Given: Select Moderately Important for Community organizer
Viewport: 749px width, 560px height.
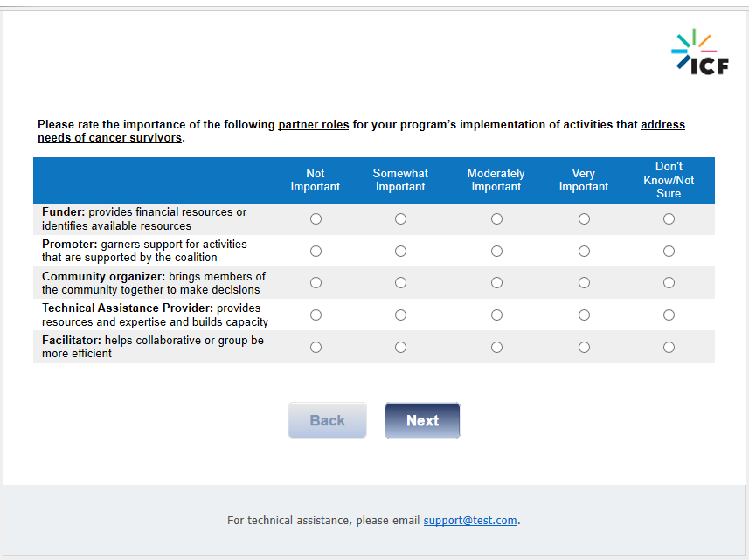Looking at the screenshot, I should coord(496,283).
